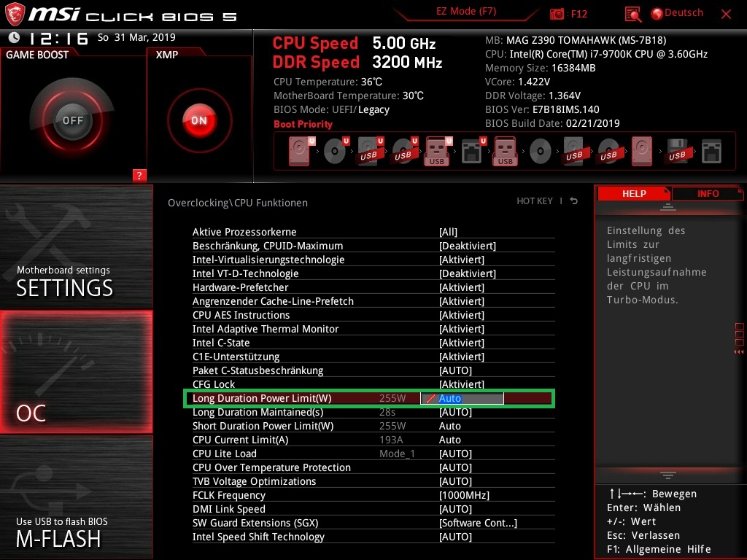Image resolution: width=747 pixels, height=560 pixels.
Task: Select the USB key boot device without U badge
Action: [506, 151]
